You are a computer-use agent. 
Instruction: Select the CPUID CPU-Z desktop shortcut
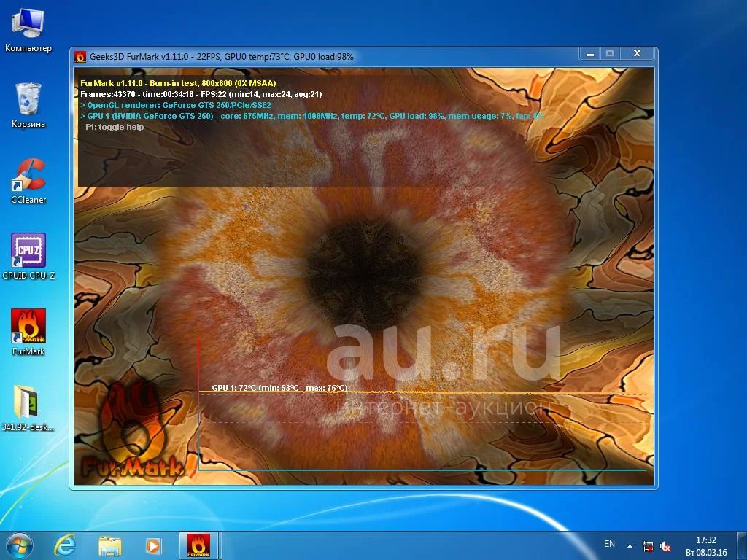pos(28,257)
